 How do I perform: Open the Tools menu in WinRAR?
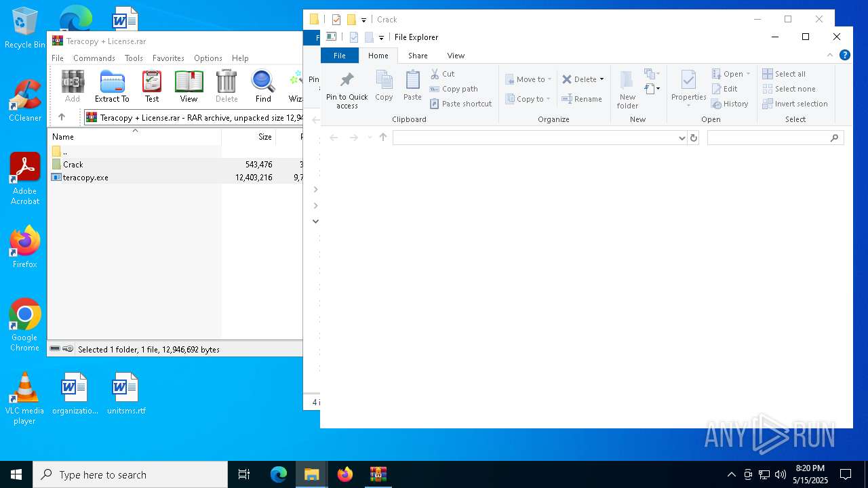point(134,58)
